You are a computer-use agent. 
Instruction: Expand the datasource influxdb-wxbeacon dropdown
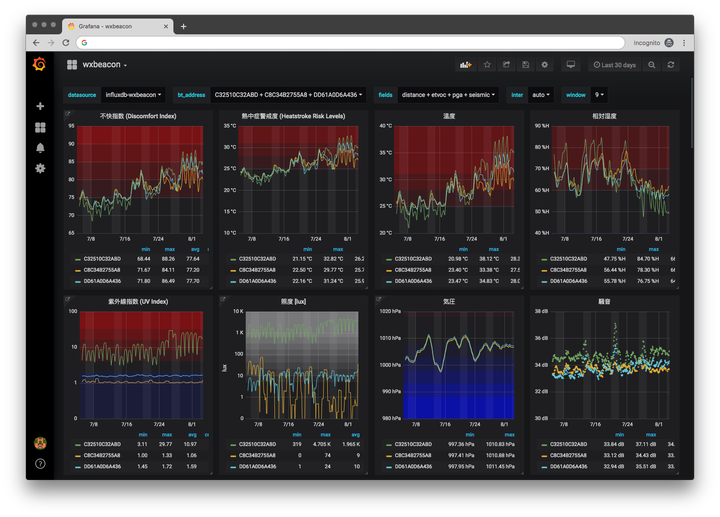coord(135,95)
